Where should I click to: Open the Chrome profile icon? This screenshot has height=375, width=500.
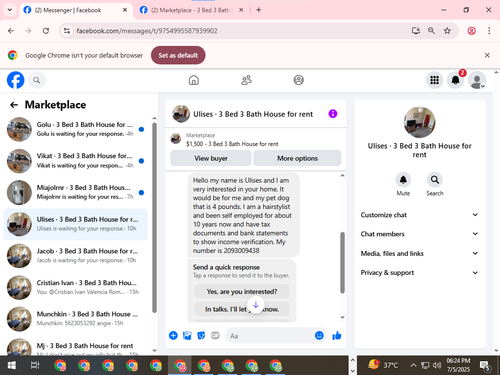[x=471, y=31]
